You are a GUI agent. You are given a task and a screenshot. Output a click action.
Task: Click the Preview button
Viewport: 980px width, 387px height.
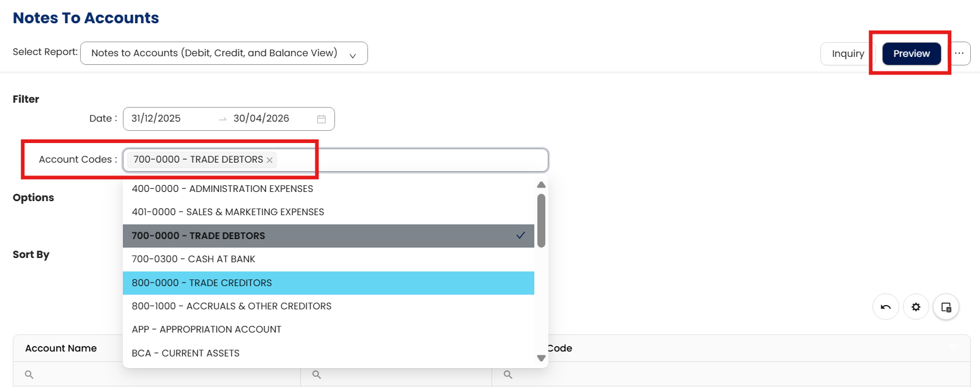(x=911, y=54)
